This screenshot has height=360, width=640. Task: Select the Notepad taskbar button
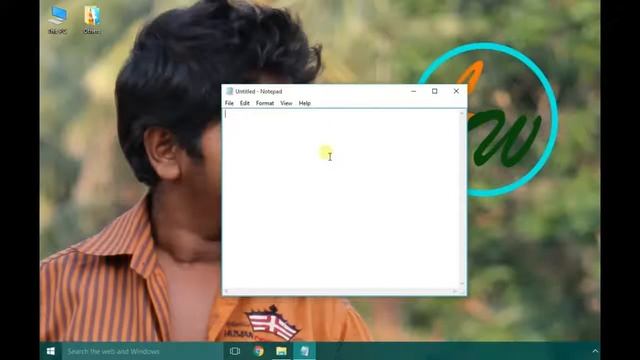coord(304,351)
